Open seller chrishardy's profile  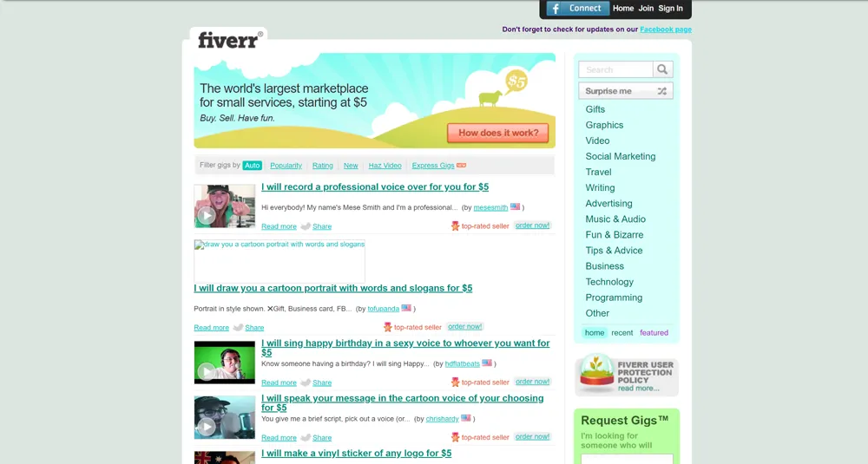tap(442, 419)
